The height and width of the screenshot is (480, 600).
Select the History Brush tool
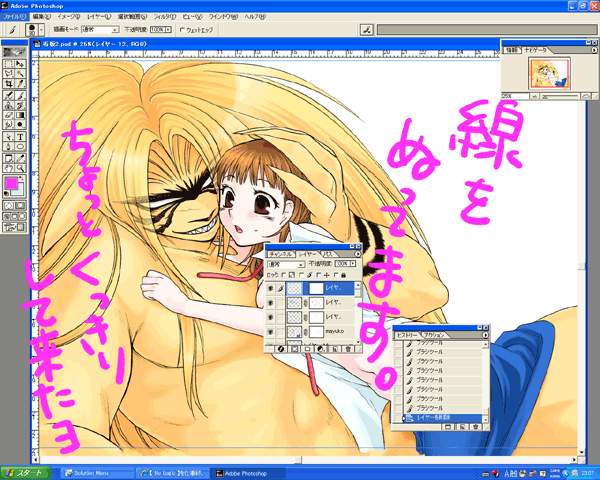pos(20,105)
